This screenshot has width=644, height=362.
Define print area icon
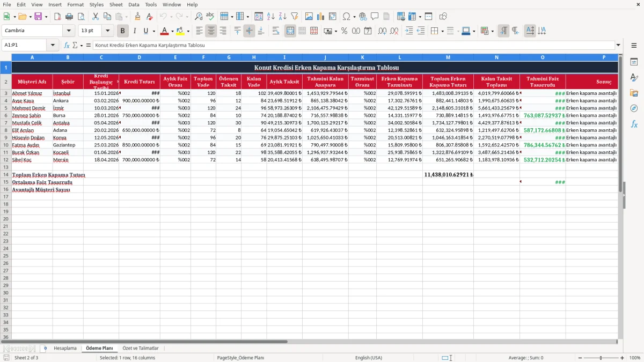401,17
